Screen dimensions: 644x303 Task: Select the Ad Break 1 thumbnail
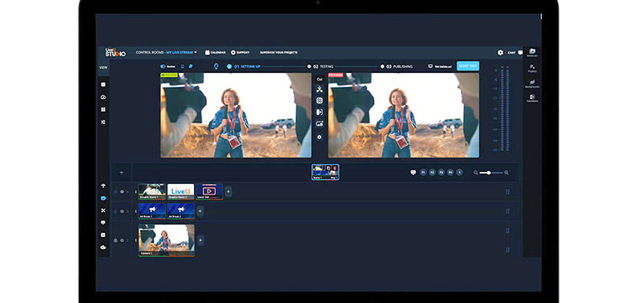(x=152, y=211)
